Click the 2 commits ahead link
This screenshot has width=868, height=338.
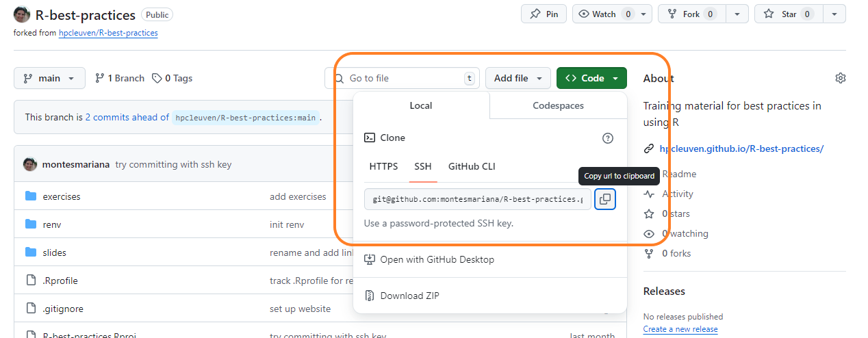point(127,117)
